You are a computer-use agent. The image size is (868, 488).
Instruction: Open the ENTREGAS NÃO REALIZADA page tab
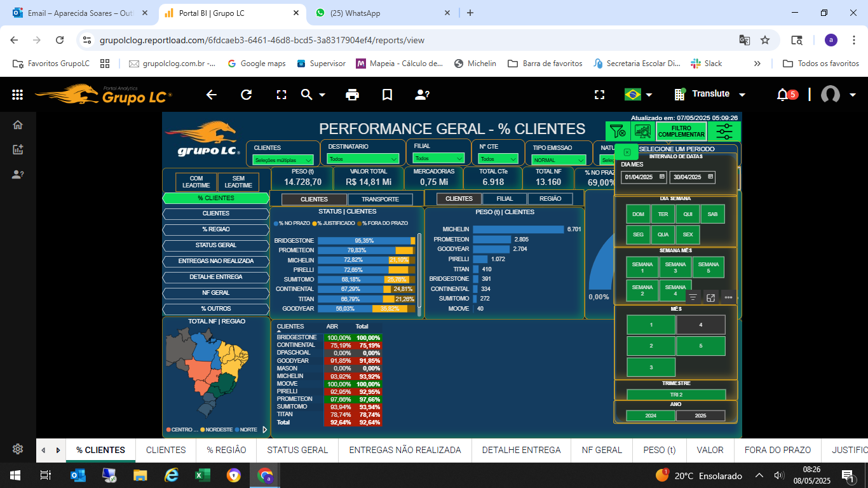coord(405,450)
